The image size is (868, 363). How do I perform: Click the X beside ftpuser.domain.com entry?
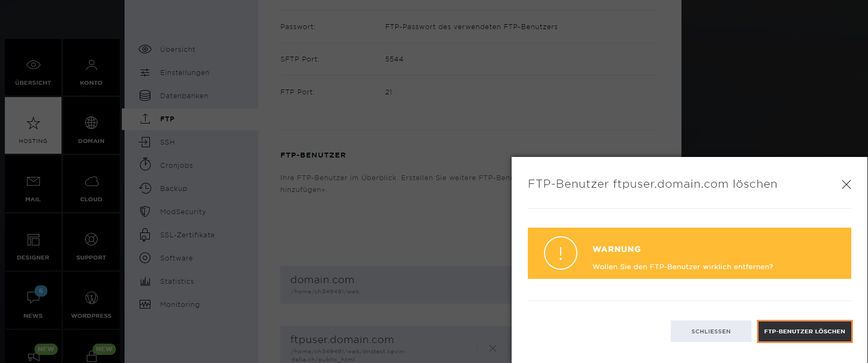(x=492, y=348)
